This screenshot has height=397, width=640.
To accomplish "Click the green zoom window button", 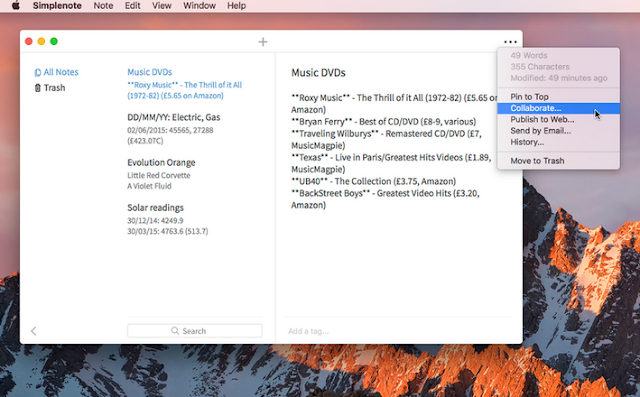I will pos(54,41).
